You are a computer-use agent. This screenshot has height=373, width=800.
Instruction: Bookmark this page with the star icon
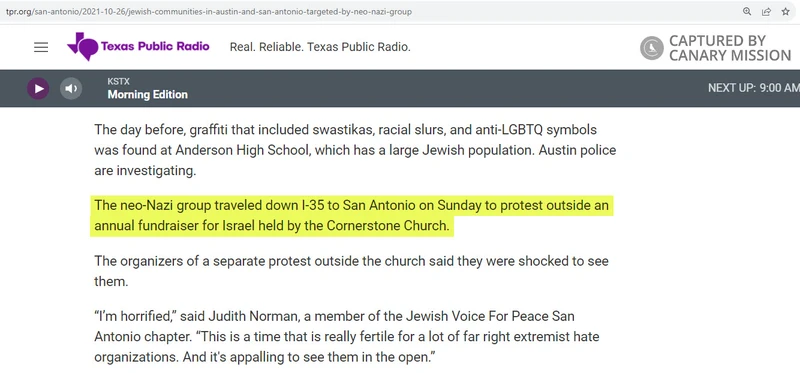point(786,11)
